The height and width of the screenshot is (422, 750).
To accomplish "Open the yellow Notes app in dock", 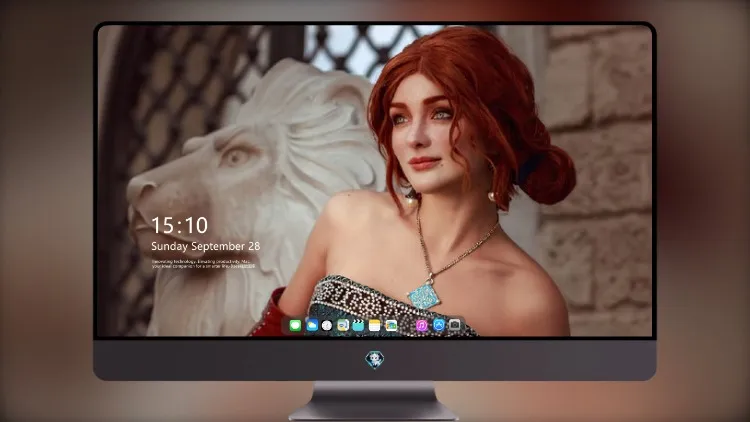I will click(375, 326).
